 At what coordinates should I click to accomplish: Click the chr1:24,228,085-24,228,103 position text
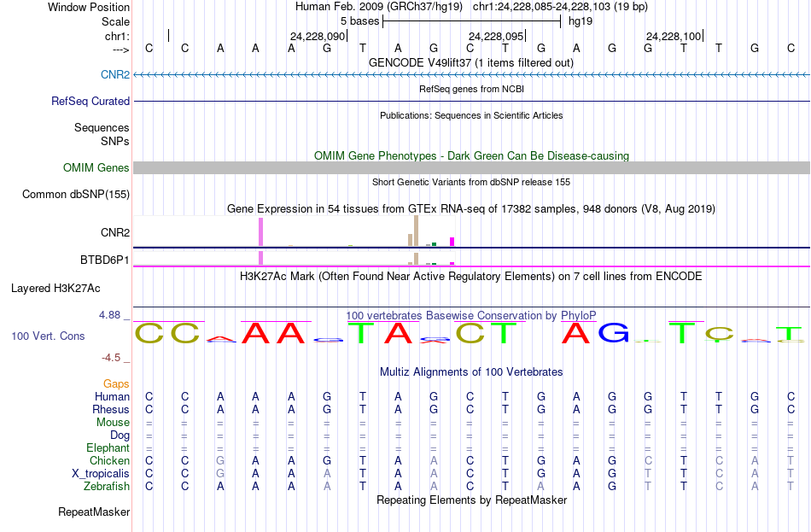click(560, 7)
